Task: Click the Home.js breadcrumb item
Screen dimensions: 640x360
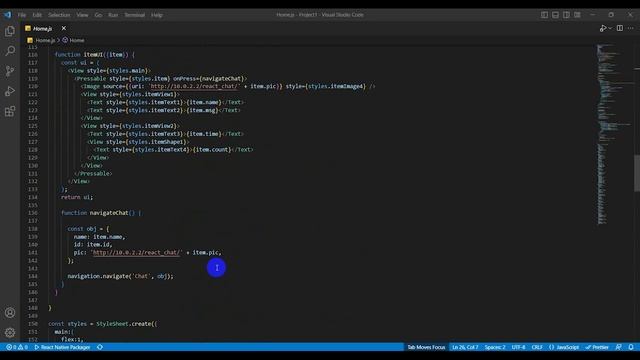Action: tap(44, 40)
